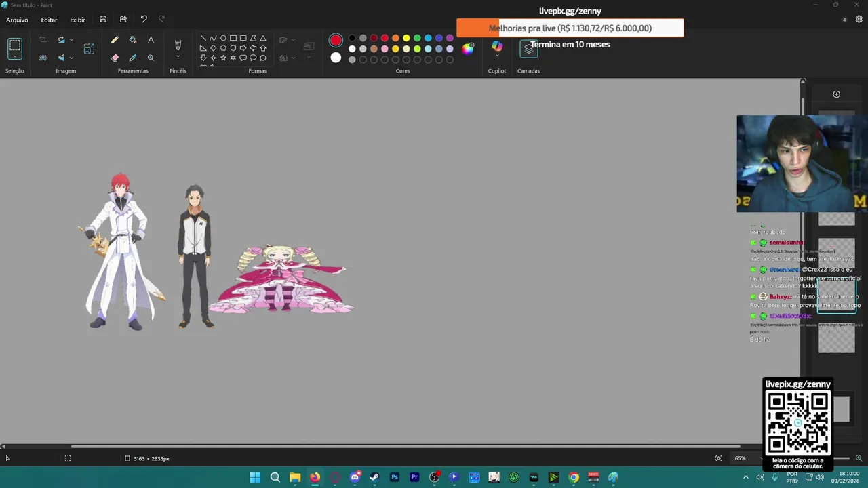Expand the Copilot dropdown chevron
The width and height of the screenshot is (868, 488).
tap(497, 56)
